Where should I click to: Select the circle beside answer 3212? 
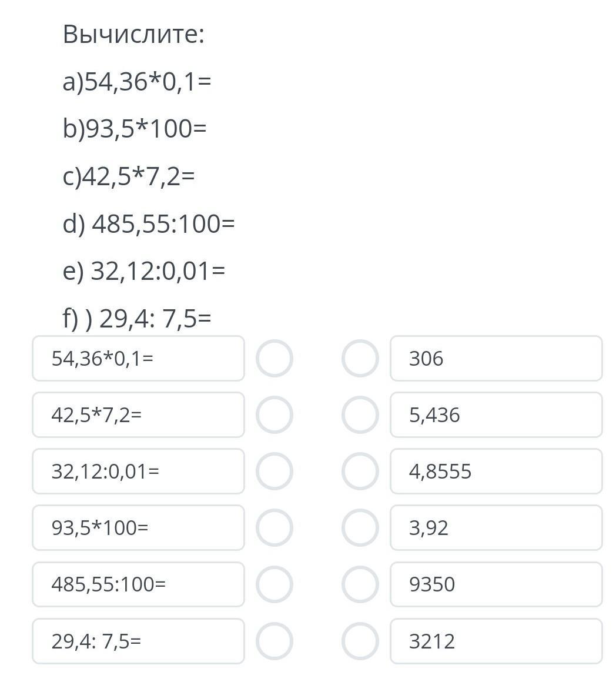pyautogui.click(x=360, y=641)
